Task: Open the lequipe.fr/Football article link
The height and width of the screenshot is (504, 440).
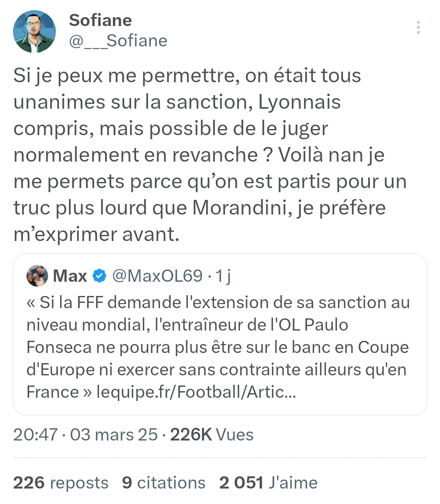Action: [196, 392]
